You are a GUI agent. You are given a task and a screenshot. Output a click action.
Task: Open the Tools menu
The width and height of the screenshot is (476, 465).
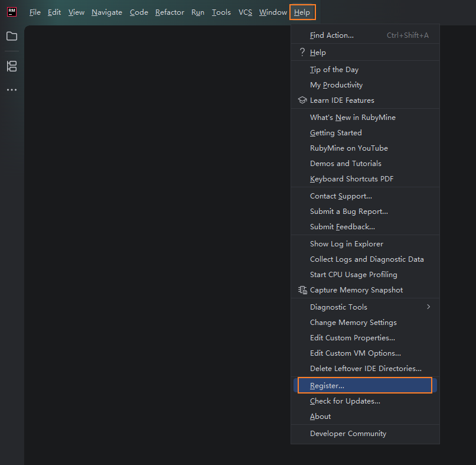click(221, 12)
